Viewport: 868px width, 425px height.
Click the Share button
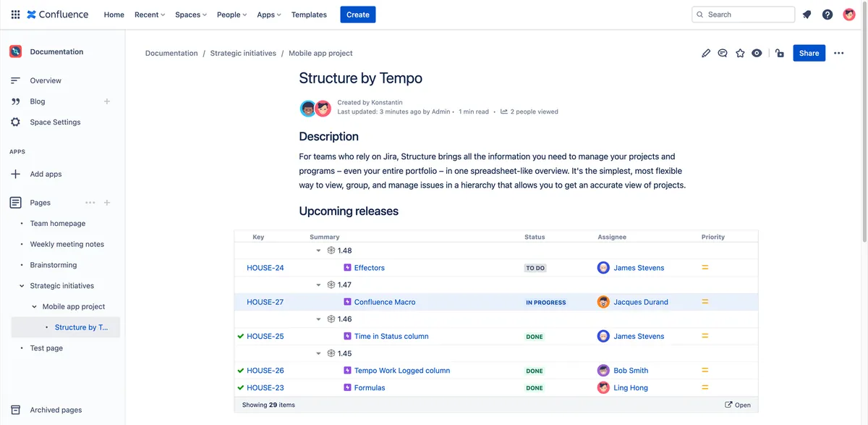coord(809,53)
